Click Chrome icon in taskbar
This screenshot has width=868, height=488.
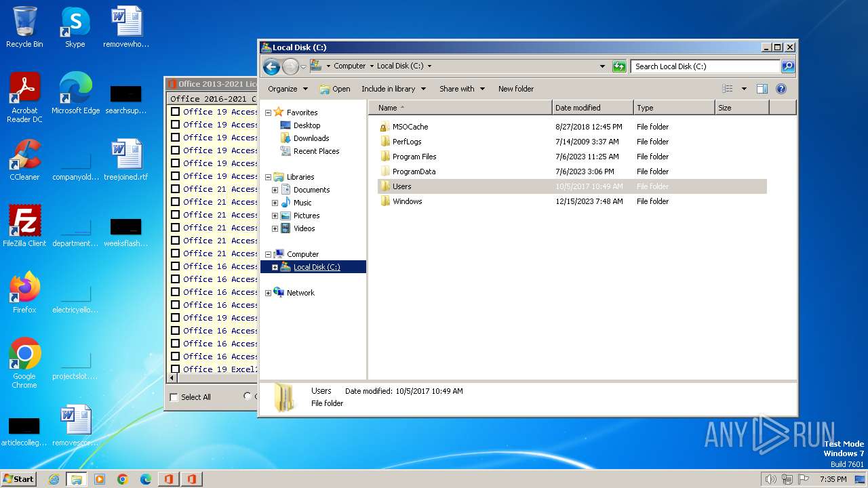123,479
